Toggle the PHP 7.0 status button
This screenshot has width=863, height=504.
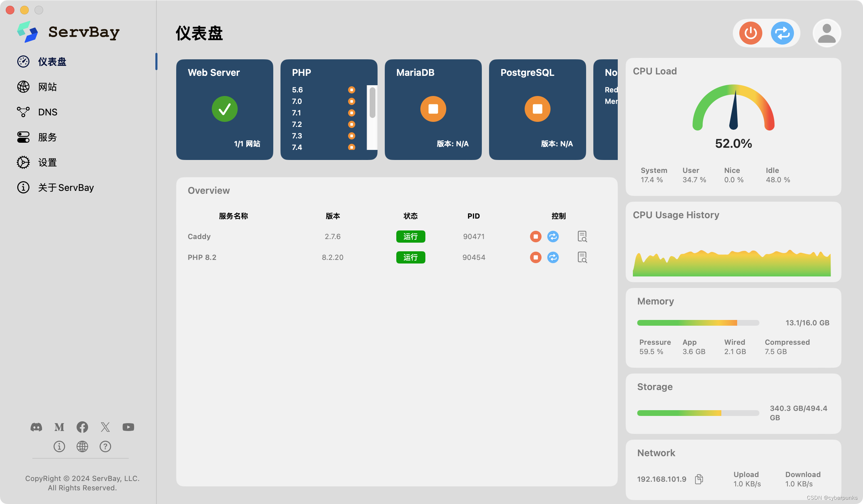[352, 101]
